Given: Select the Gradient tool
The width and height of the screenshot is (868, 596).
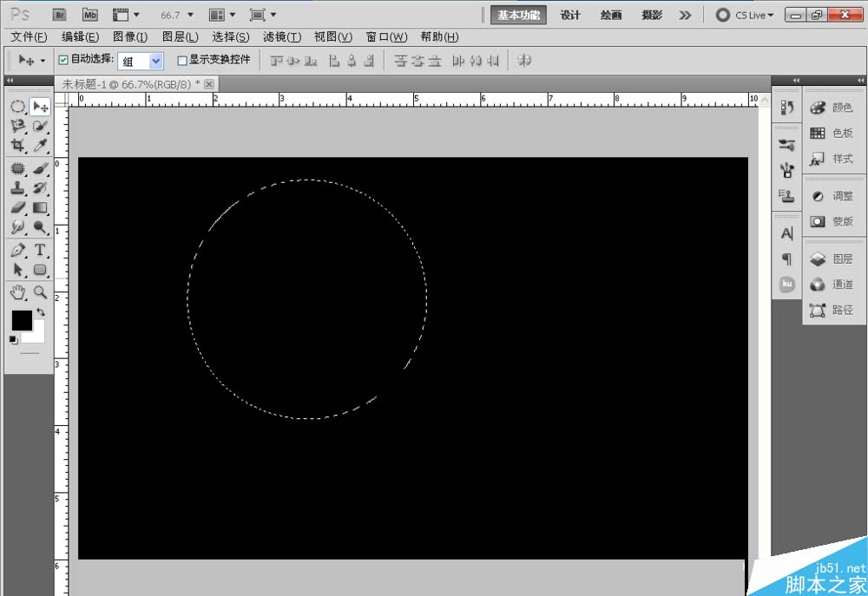Looking at the screenshot, I should (x=40, y=207).
